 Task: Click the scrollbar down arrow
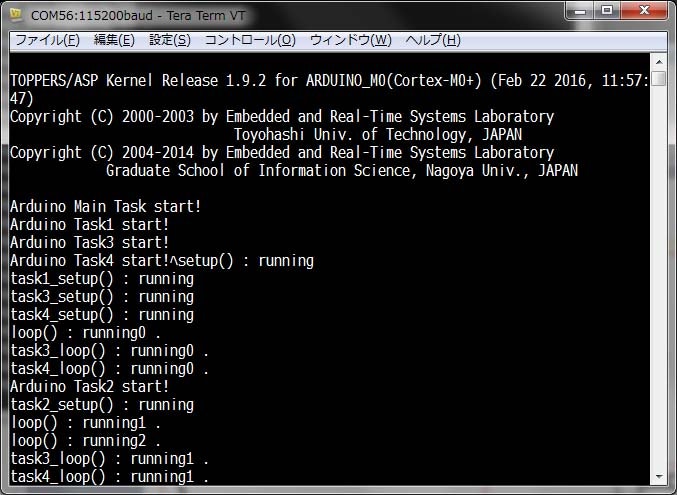coord(659,477)
